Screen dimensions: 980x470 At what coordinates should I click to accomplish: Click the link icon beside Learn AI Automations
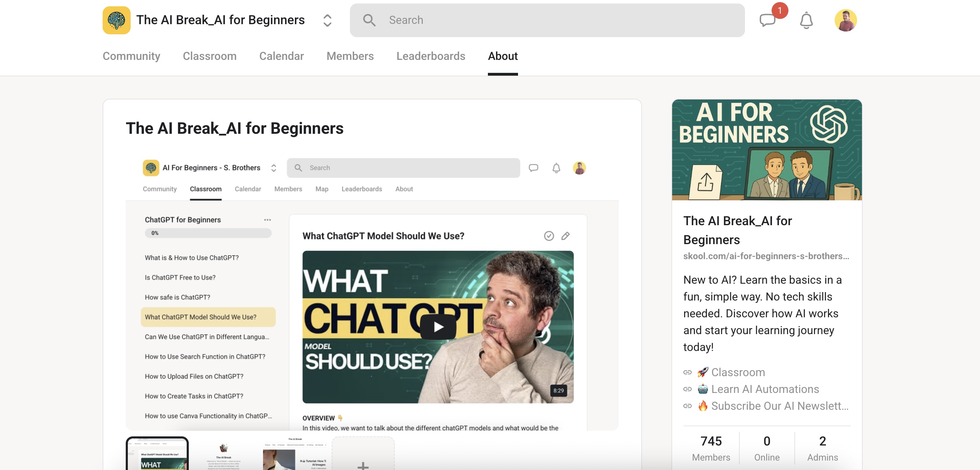click(x=687, y=389)
